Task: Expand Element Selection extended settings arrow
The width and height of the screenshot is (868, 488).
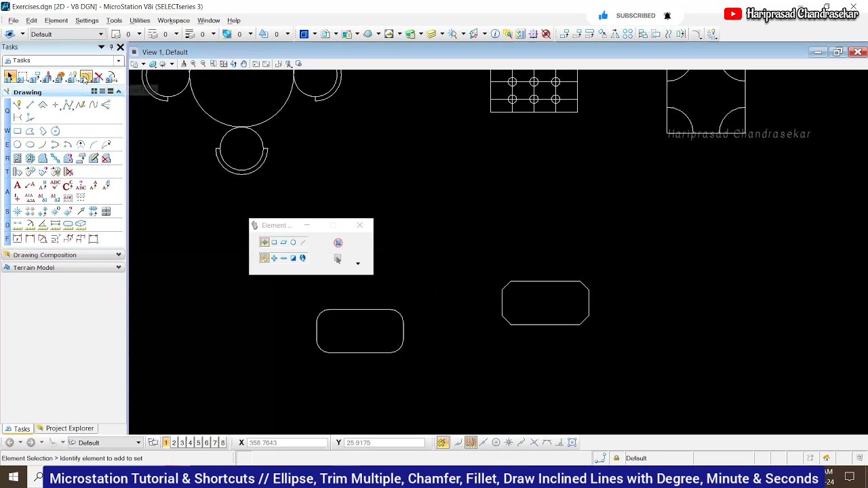Action: point(358,263)
